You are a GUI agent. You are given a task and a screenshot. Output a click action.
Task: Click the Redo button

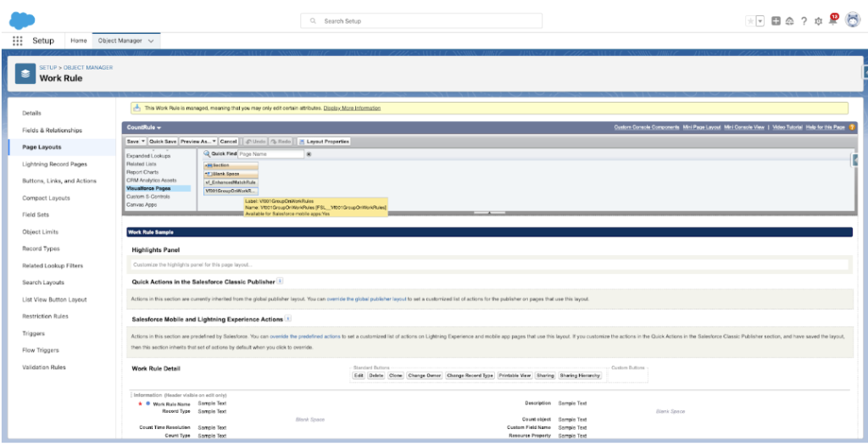click(281, 142)
